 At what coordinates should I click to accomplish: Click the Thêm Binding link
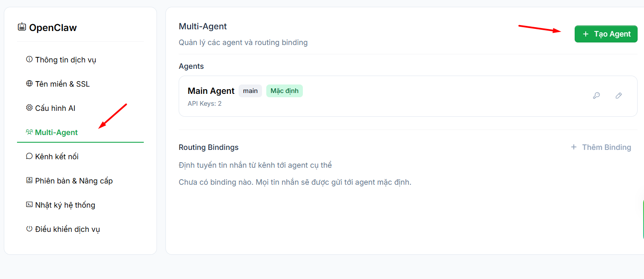coord(601,147)
